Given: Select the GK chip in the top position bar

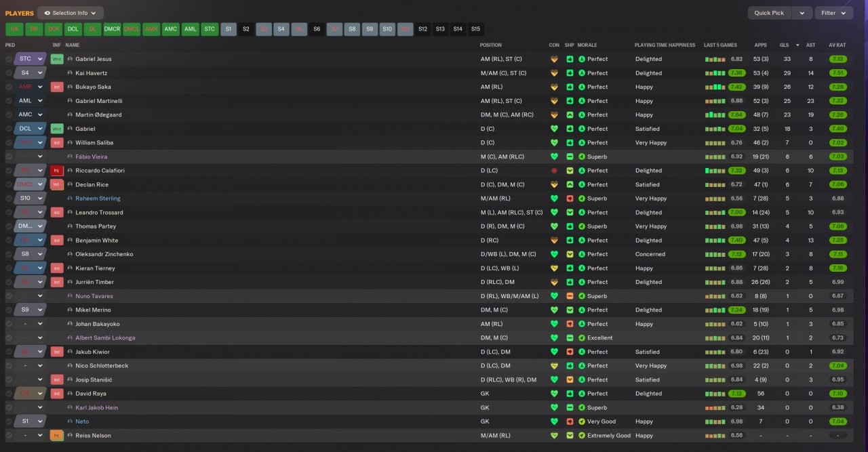Looking at the screenshot, I should (14, 29).
